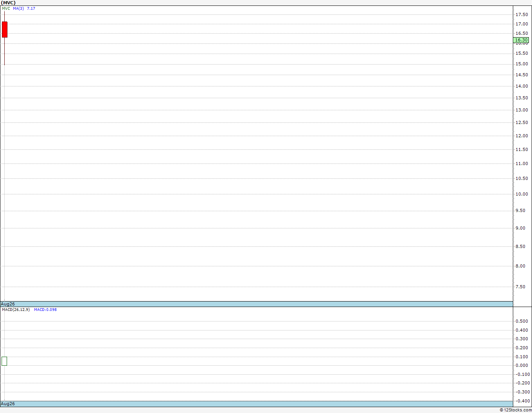Viewport: 532px width, 413px height.
Task: Click the 0.500 MACD axis label
Action: click(x=522, y=321)
